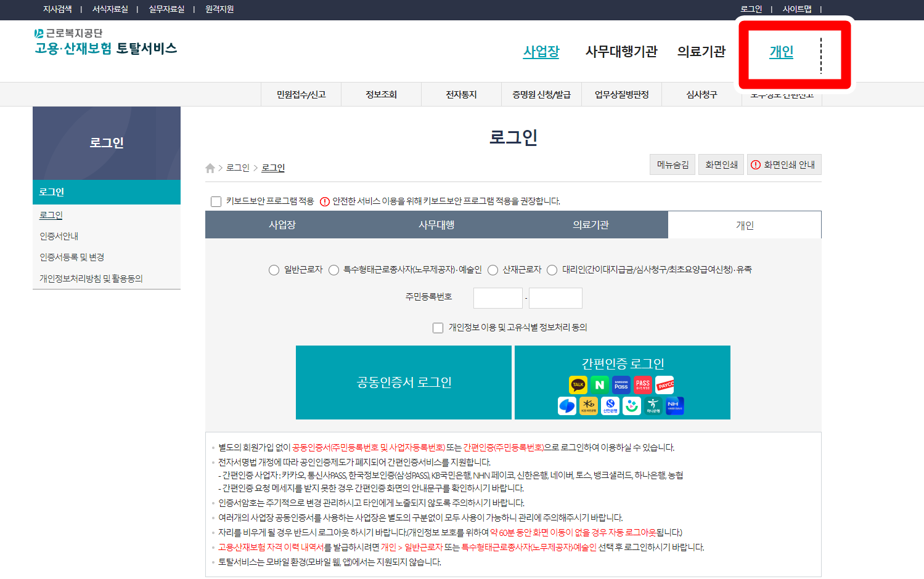Use PAYCO for simple authentication
This screenshot has width=924, height=579.
(x=665, y=384)
